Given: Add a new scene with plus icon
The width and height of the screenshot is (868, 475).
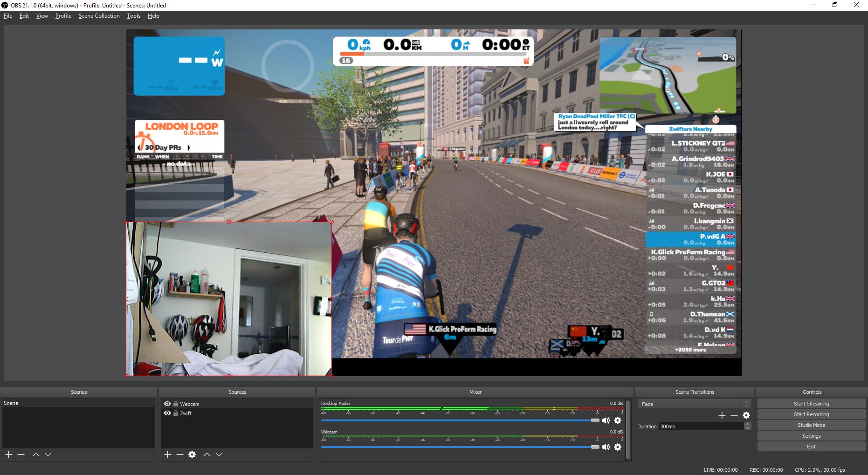Looking at the screenshot, I should tap(9, 454).
